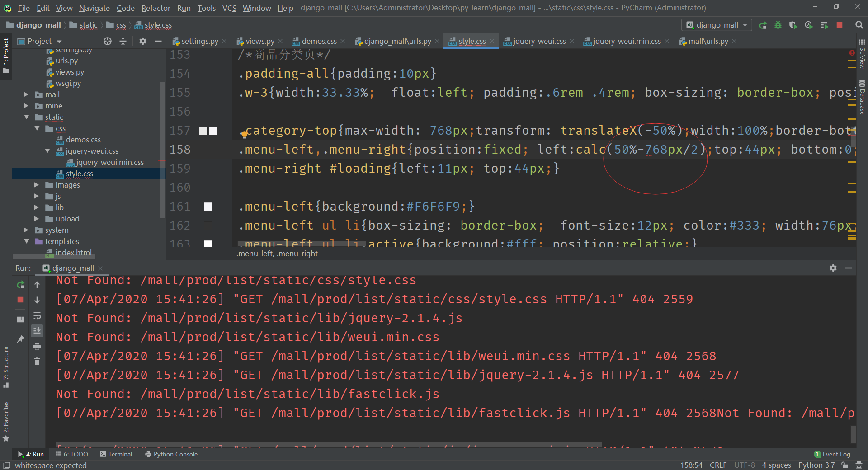Minimize the Run tool window
The width and height of the screenshot is (868, 470).
(849, 268)
